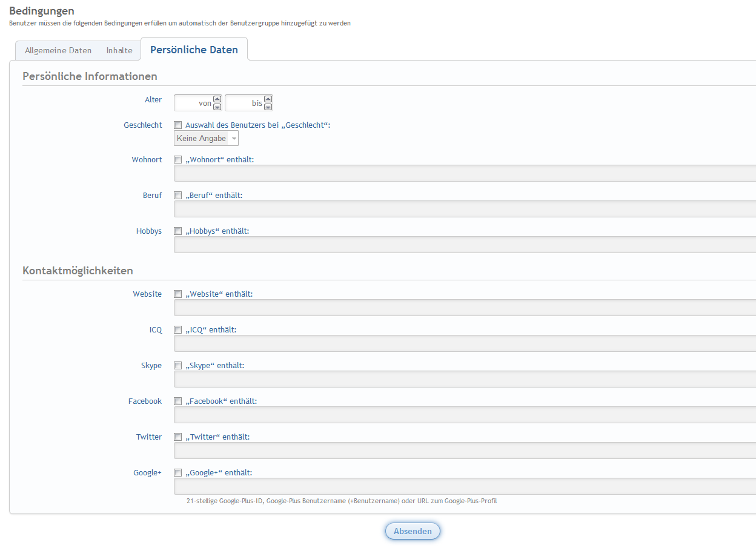The width and height of the screenshot is (756, 548).
Task: Decrease the "bis" age spinner value
Action: pyautogui.click(x=268, y=107)
